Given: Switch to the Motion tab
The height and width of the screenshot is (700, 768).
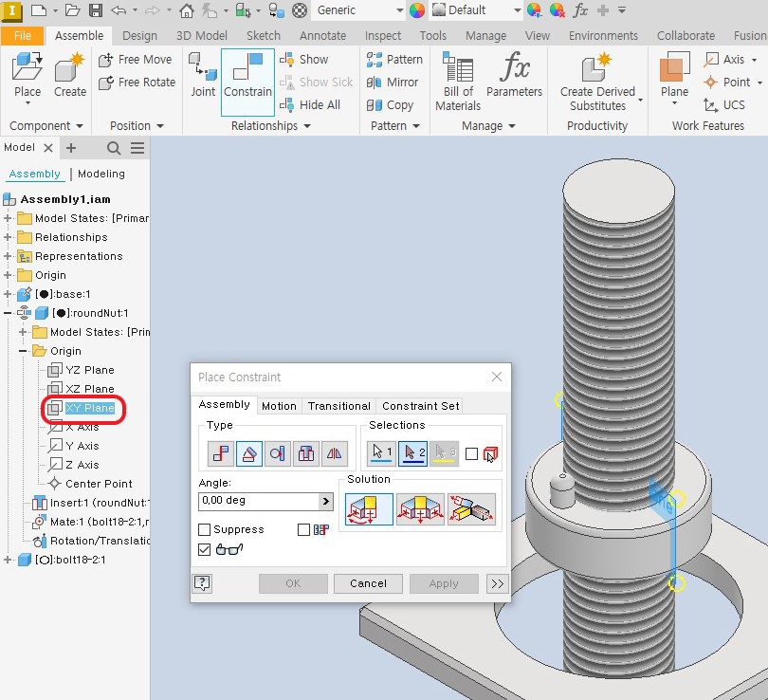Looking at the screenshot, I should click(x=279, y=406).
